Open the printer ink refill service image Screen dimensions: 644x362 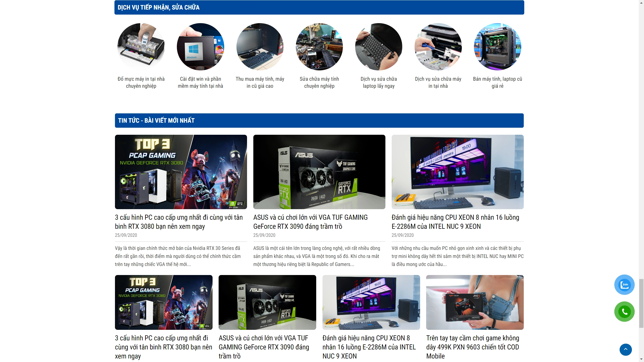click(x=141, y=47)
